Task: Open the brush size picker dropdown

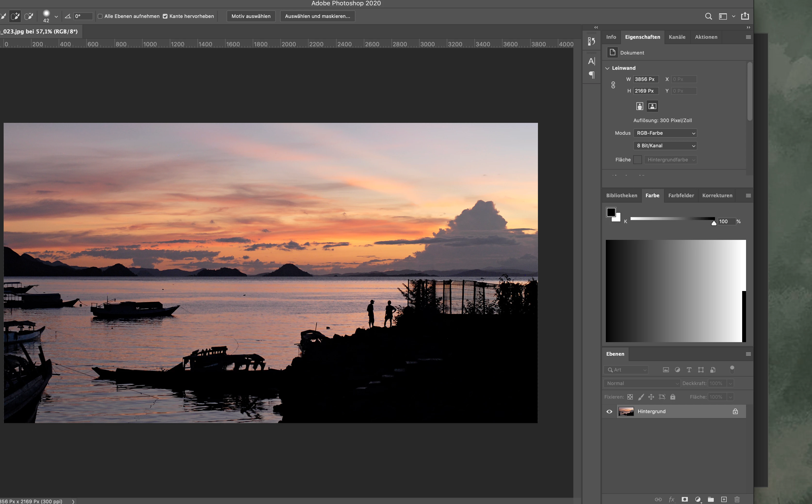Action: 56,16
